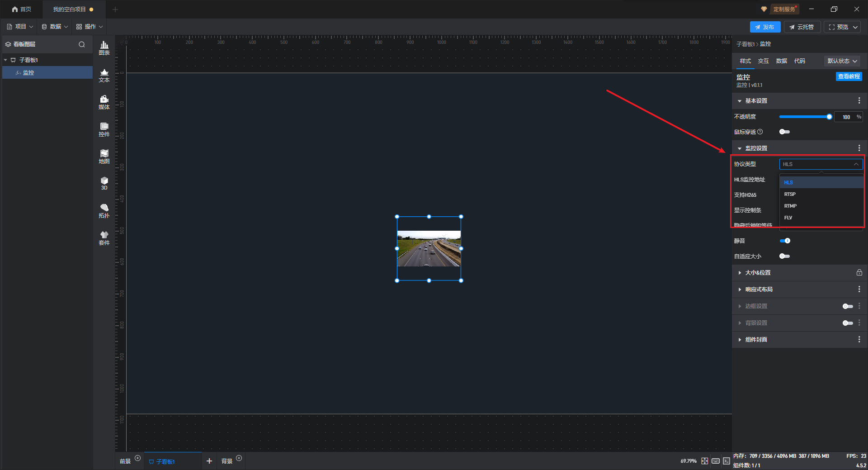Open the 媒体 media components icon
Image resolution: width=868 pixels, height=470 pixels.
pyautogui.click(x=104, y=102)
